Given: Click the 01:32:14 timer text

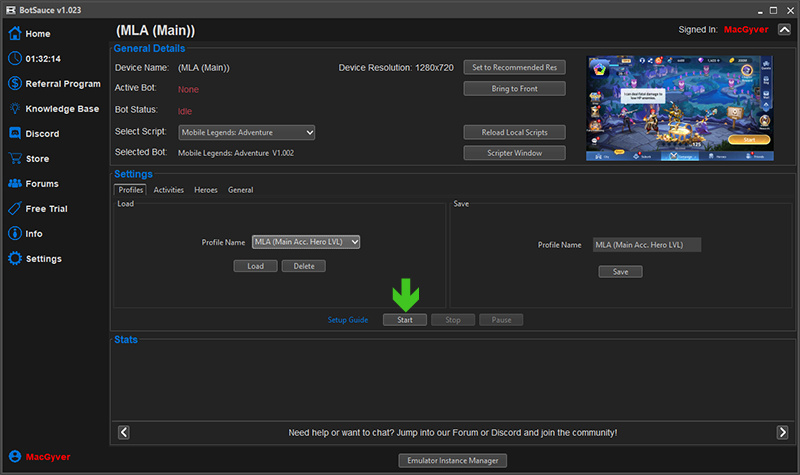Looking at the screenshot, I should pos(43,59).
